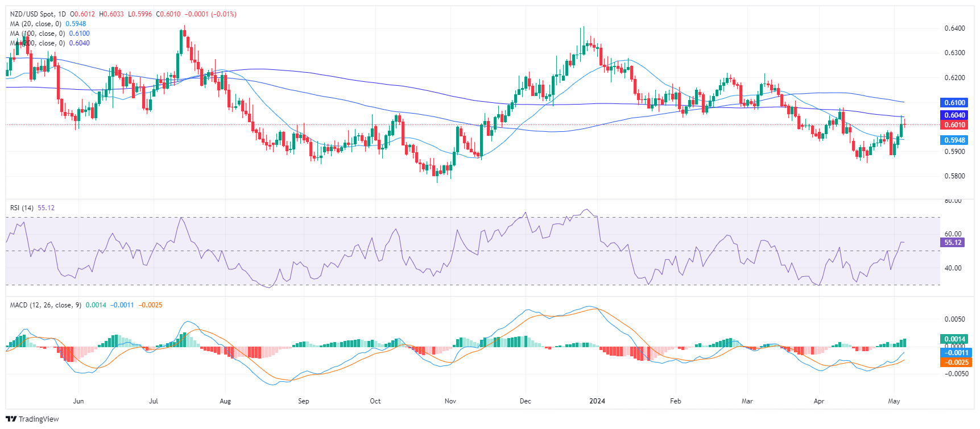980x429 pixels.
Task: Click the 0.5800 price axis label
Action: point(954,176)
